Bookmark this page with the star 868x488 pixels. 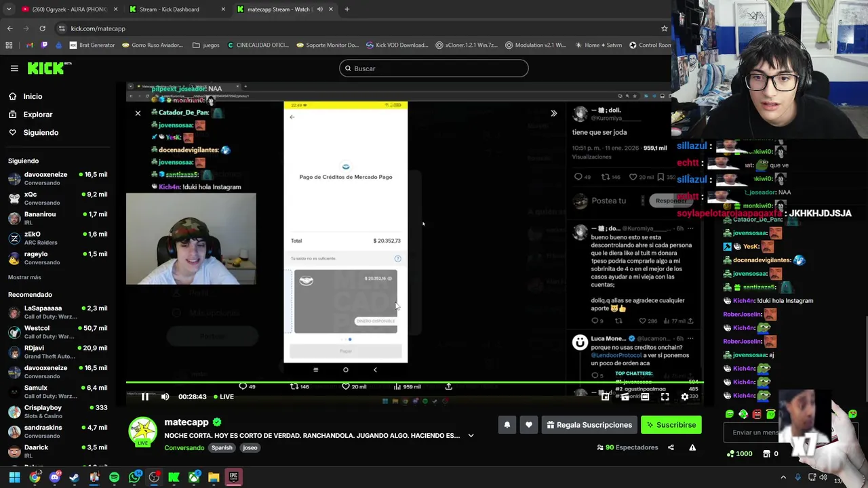[665, 28]
